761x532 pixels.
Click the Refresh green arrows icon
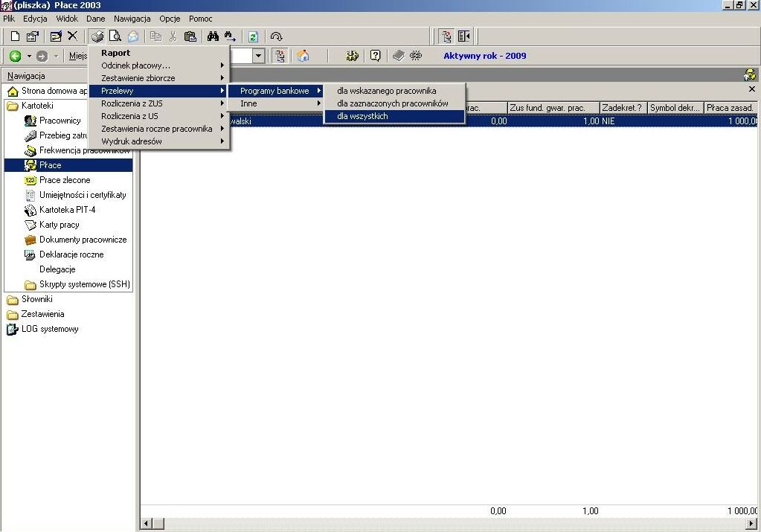point(253,36)
